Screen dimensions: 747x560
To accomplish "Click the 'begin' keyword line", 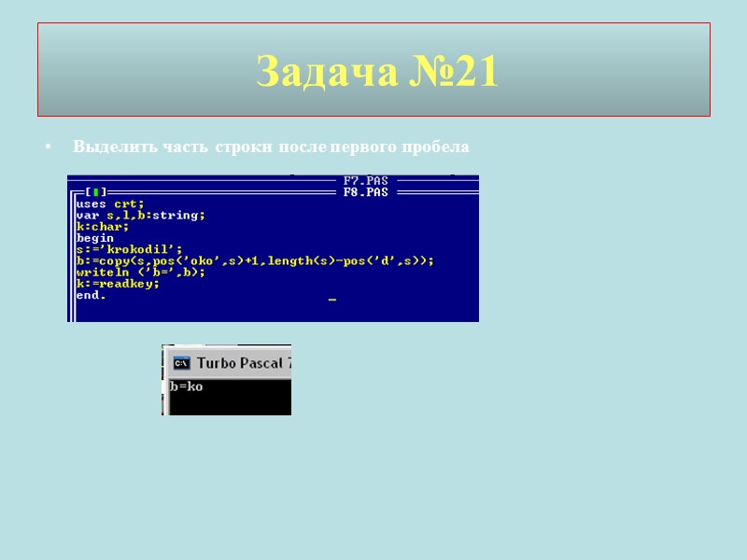I will click(95, 238).
